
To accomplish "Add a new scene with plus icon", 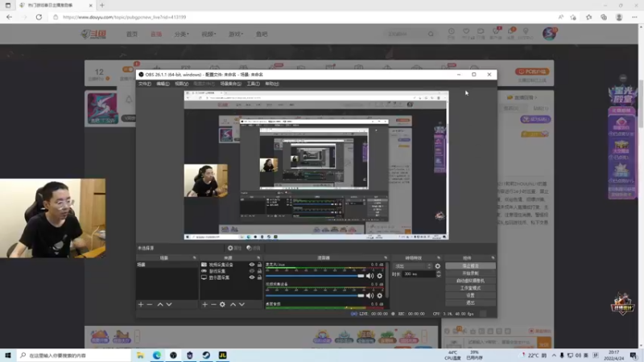I will (x=141, y=305).
